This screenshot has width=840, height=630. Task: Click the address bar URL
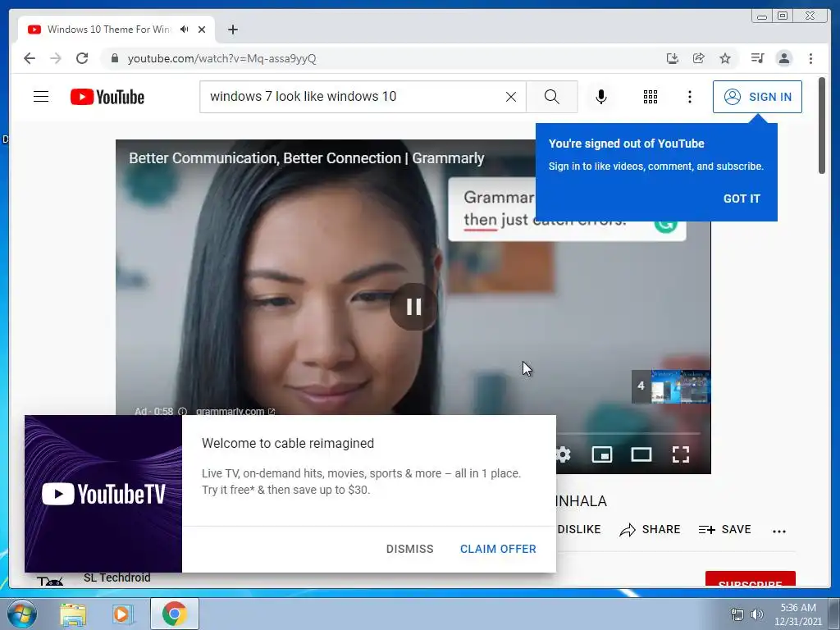221,58
